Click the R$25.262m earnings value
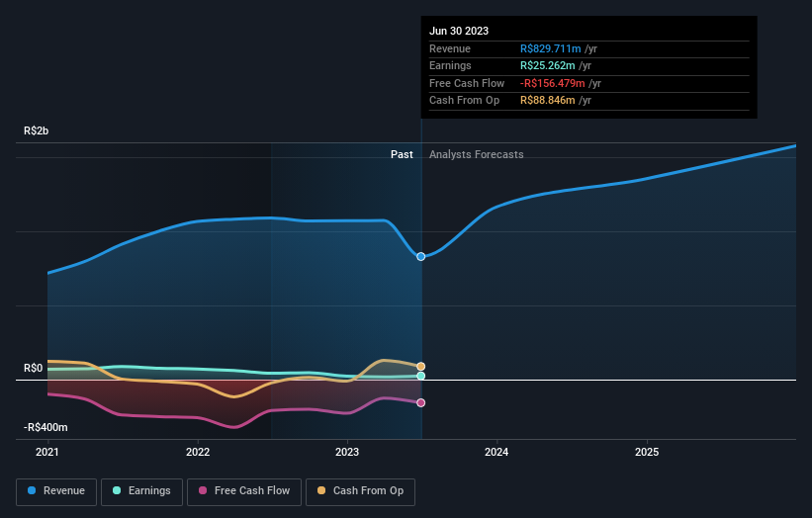The height and width of the screenshot is (518, 812). coord(547,65)
